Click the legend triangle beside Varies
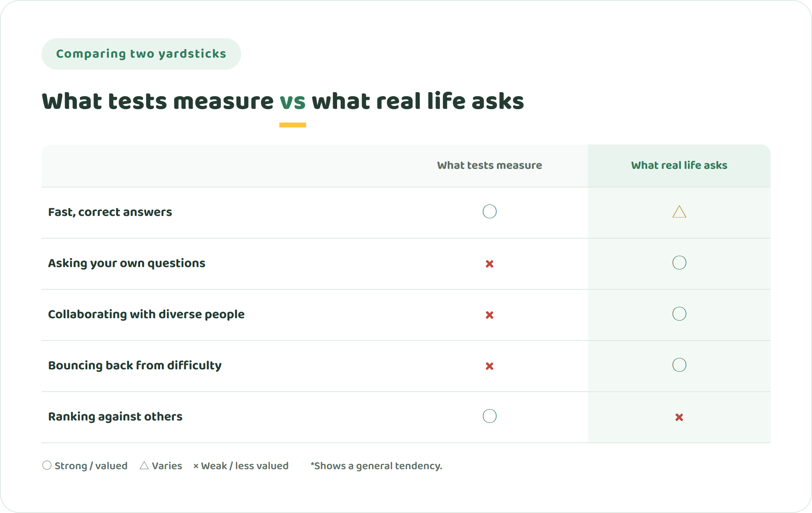 [x=144, y=465]
